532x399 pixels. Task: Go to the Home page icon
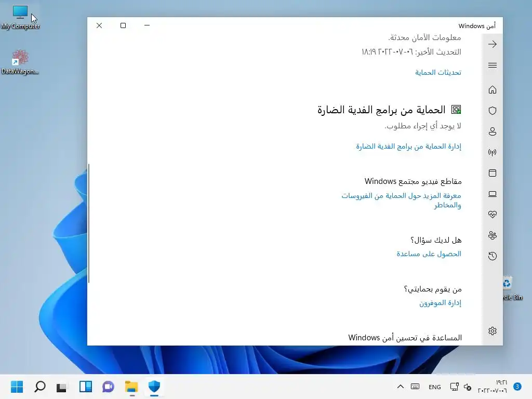[x=493, y=89]
